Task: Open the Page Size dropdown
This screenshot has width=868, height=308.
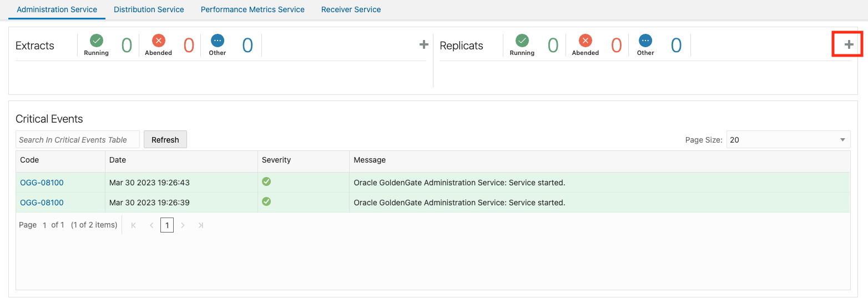Action: click(x=788, y=140)
